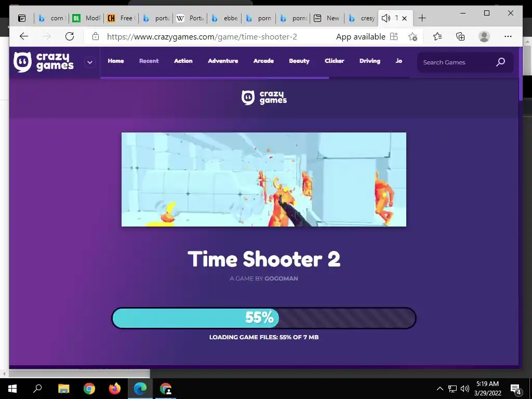Launch Firefox from the taskbar

pos(115,389)
